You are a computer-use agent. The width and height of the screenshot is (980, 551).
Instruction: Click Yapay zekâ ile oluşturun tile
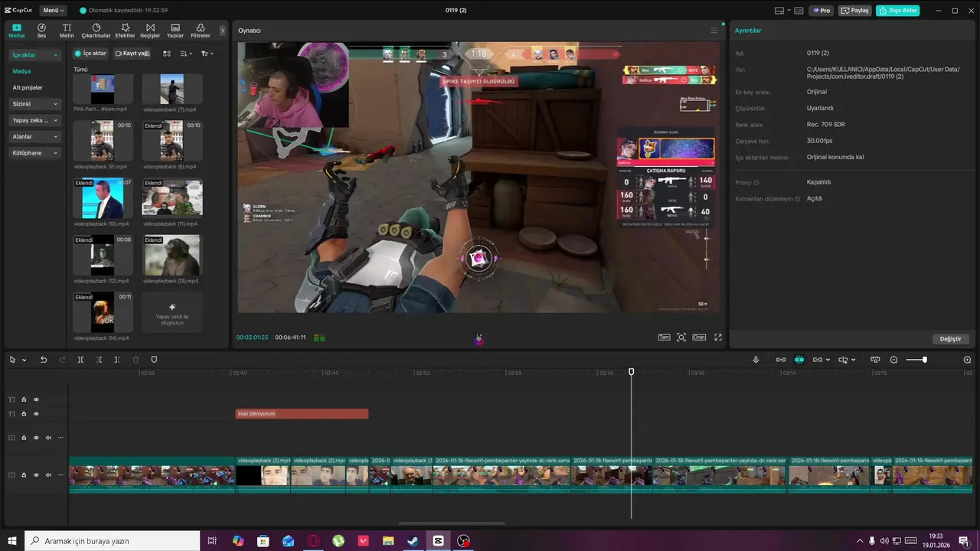pyautogui.click(x=172, y=311)
